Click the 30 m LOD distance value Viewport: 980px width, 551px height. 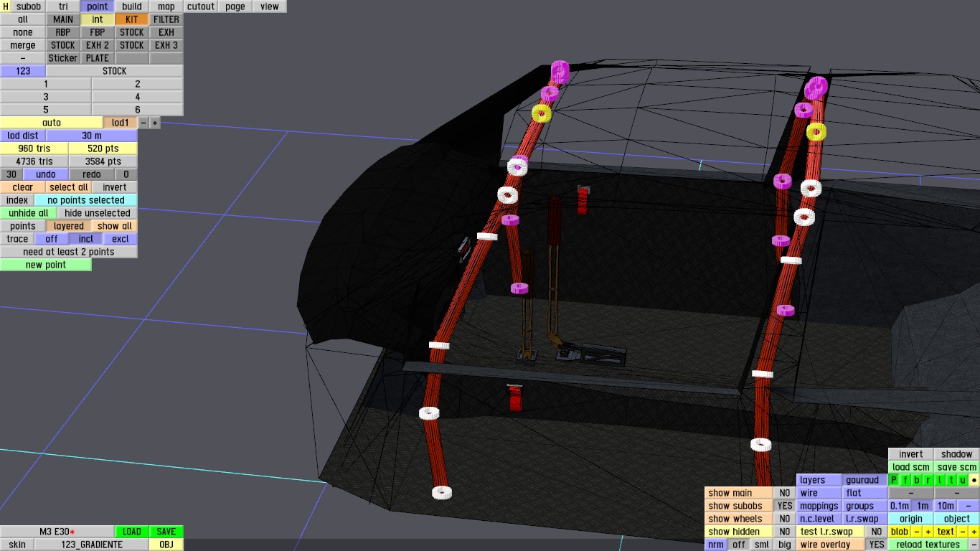[92, 136]
